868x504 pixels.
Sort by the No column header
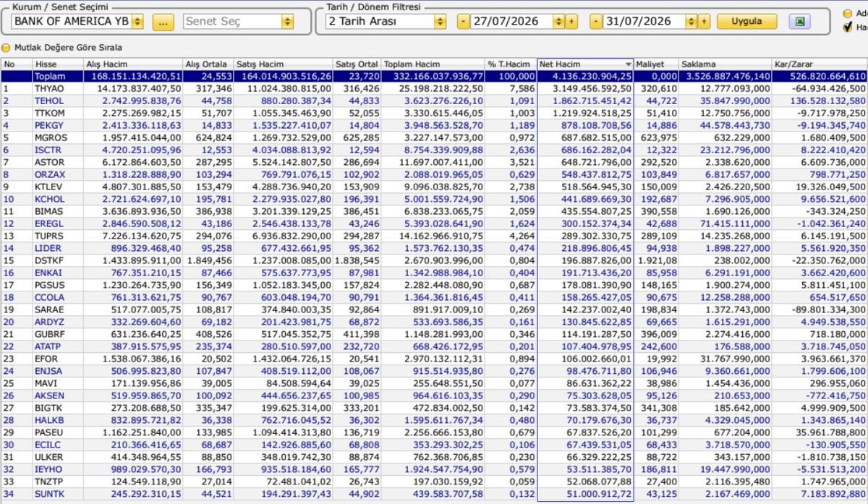click(16, 64)
